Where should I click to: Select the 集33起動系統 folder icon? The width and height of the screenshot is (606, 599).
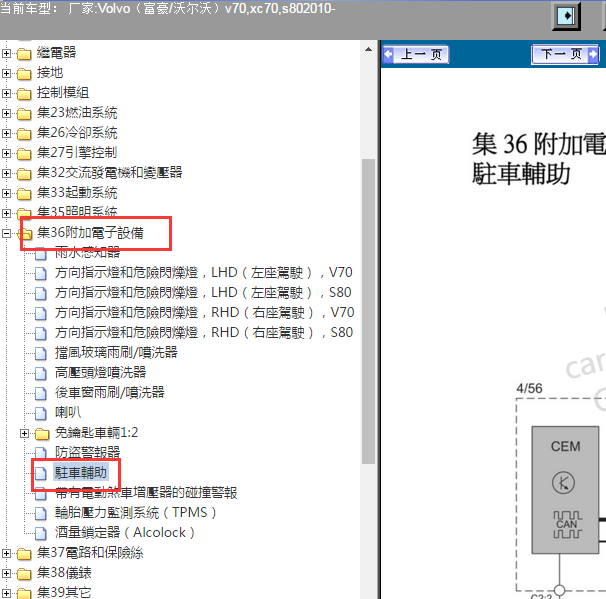tap(24, 194)
